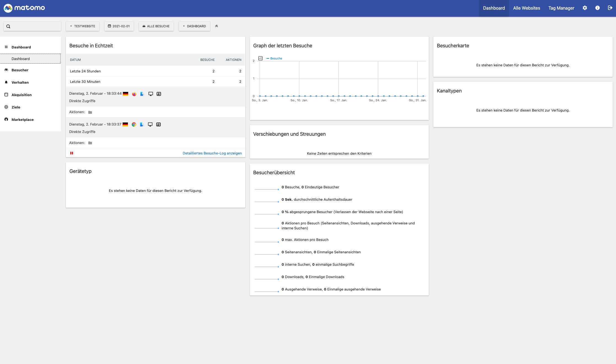Click the Matomo logo
Screen dimensions: 616x364
(24, 8)
